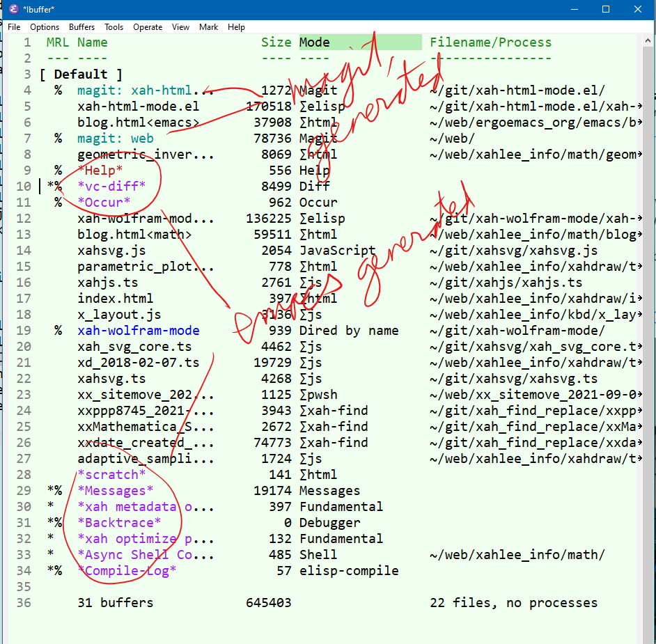Select the adaptive_sampli... buffer
The width and height of the screenshot is (656, 644).
[x=146, y=459]
